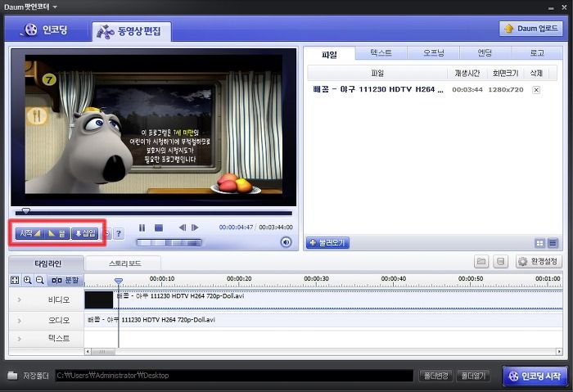The width and height of the screenshot is (573, 392).
Task: Click the 00:00:30 ruler mark
Action: [x=316, y=279]
